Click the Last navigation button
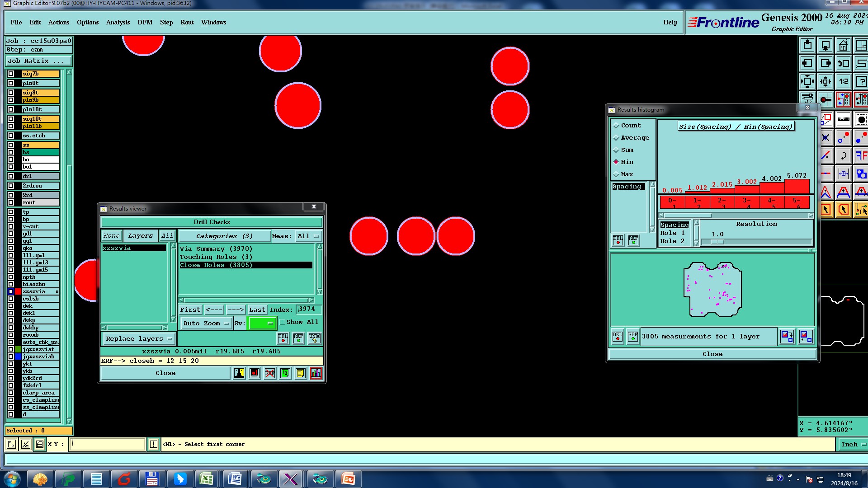Viewport: 868px width, 488px height. [257, 310]
